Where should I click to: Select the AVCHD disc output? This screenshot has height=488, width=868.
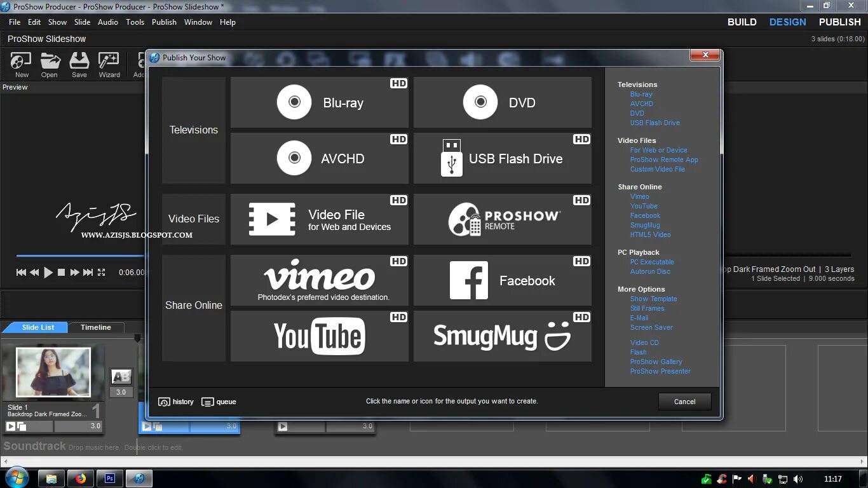click(319, 158)
